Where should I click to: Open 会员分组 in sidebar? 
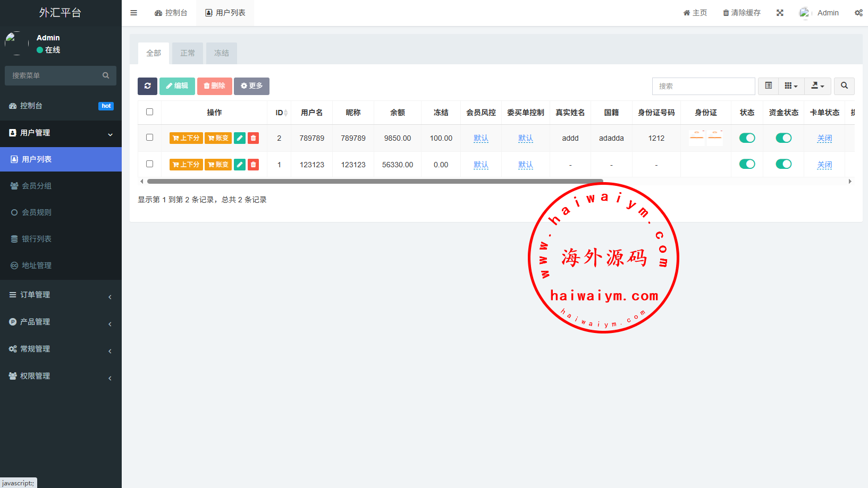click(x=37, y=186)
